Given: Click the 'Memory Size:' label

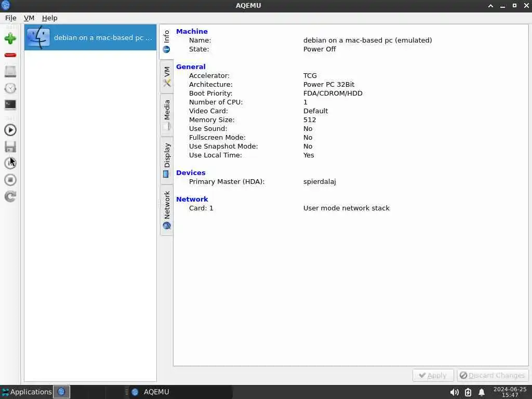Looking at the screenshot, I should click(x=212, y=120).
